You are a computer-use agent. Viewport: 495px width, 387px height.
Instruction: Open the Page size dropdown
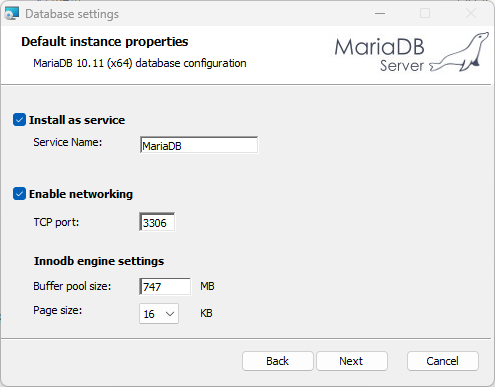(159, 314)
